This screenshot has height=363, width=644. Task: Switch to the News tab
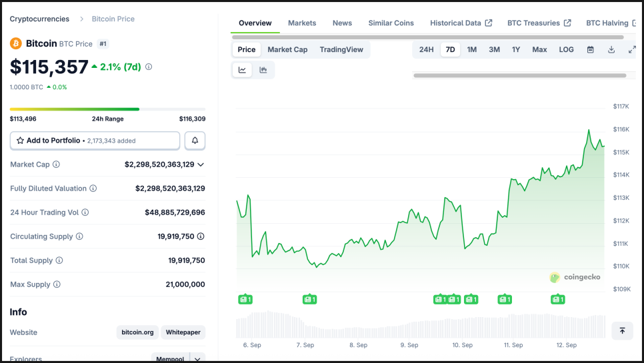click(x=342, y=23)
